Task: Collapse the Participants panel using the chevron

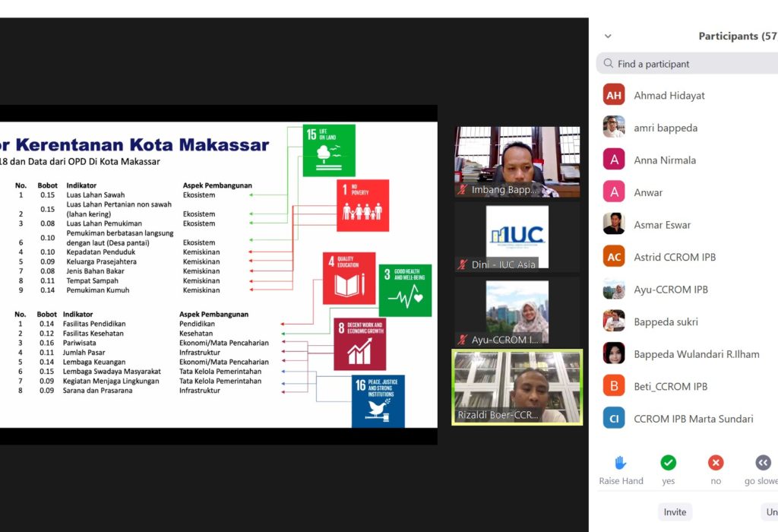Action: tap(606, 36)
